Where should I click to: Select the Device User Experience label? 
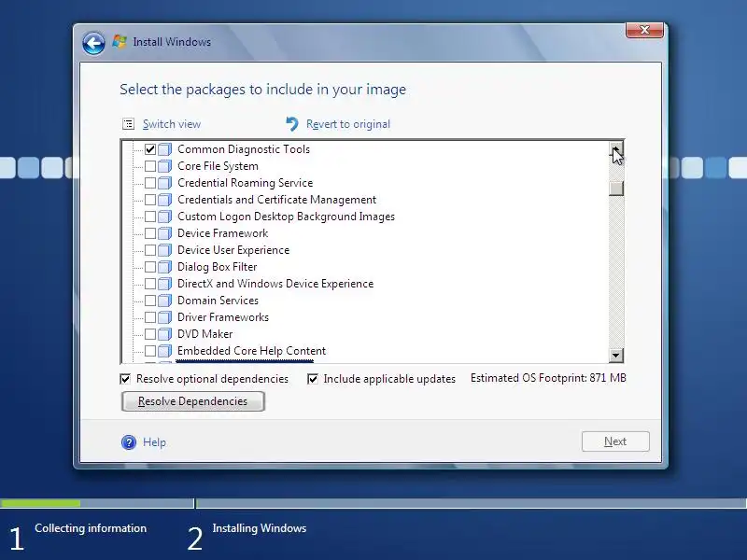click(233, 250)
